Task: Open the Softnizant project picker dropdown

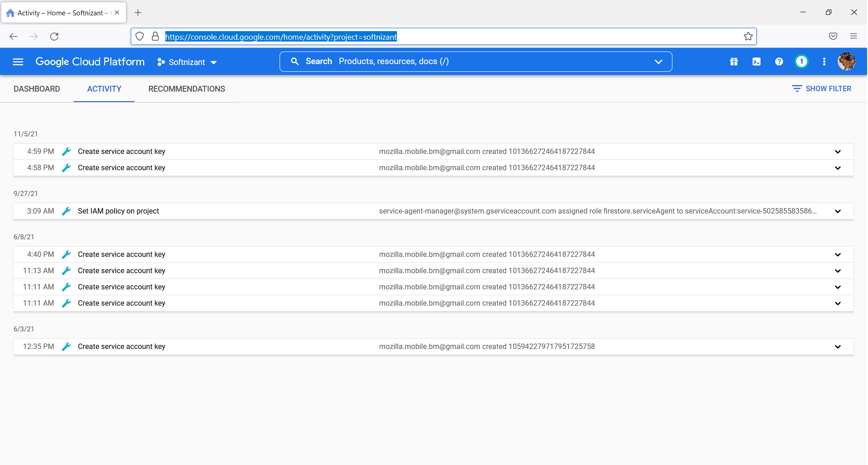Action: (187, 62)
